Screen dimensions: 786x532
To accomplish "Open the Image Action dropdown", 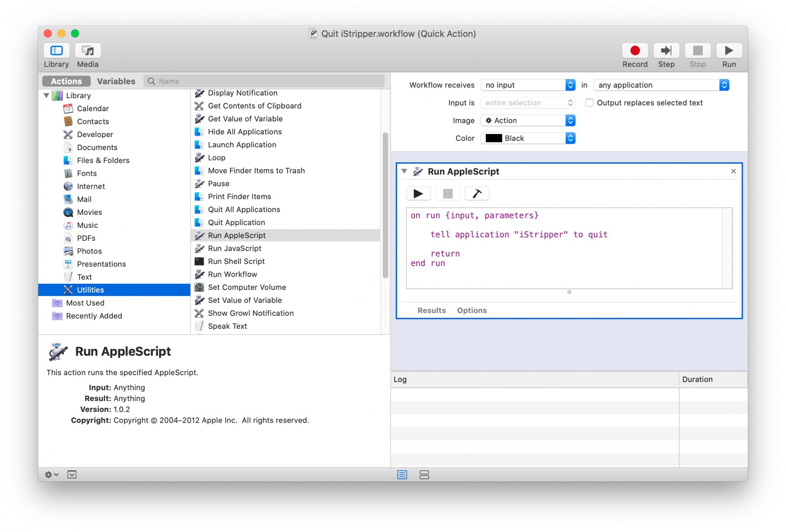I will (528, 120).
